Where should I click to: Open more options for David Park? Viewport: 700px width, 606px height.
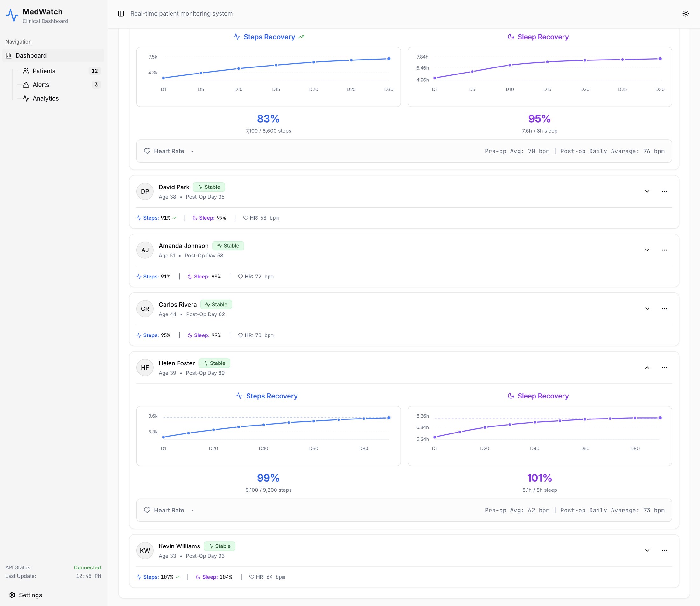tap(664, 191)
